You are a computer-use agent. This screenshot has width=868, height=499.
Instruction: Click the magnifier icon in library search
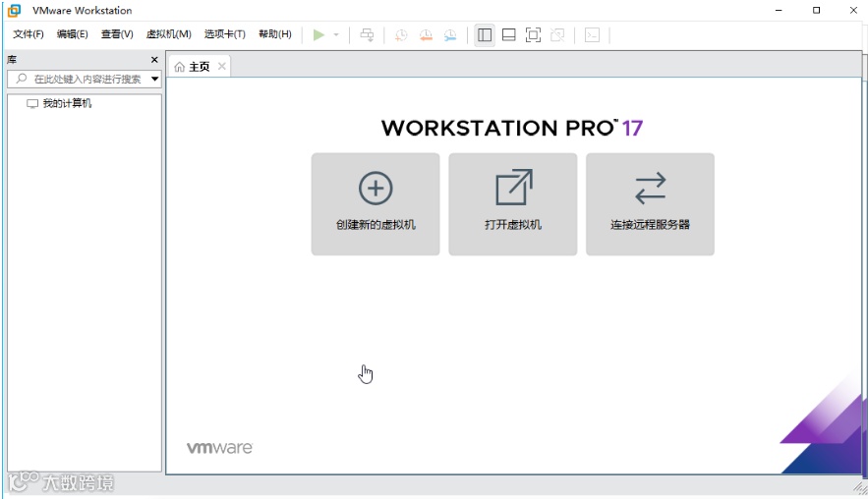tap(21, 79)
